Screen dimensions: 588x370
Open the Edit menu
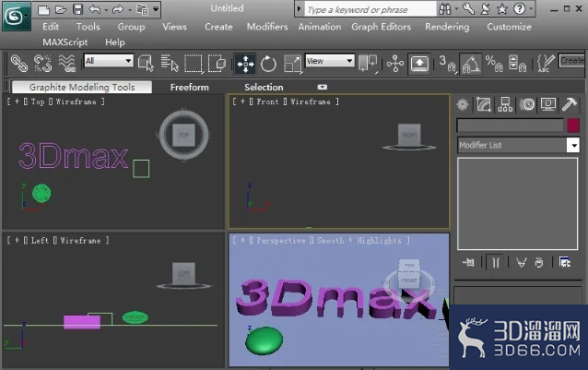[x=51, y=27]
